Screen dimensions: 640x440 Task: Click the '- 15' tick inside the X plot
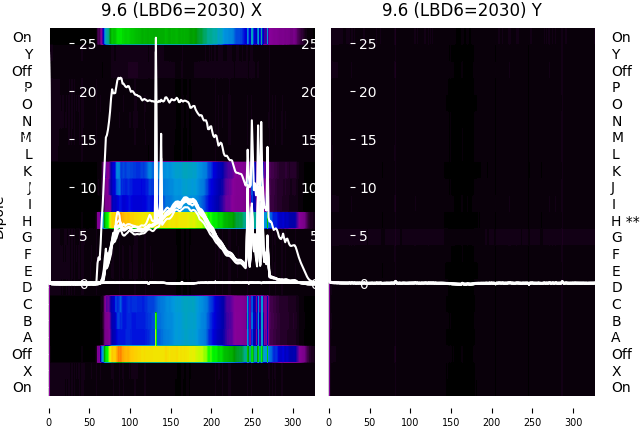tap(82, 140)
